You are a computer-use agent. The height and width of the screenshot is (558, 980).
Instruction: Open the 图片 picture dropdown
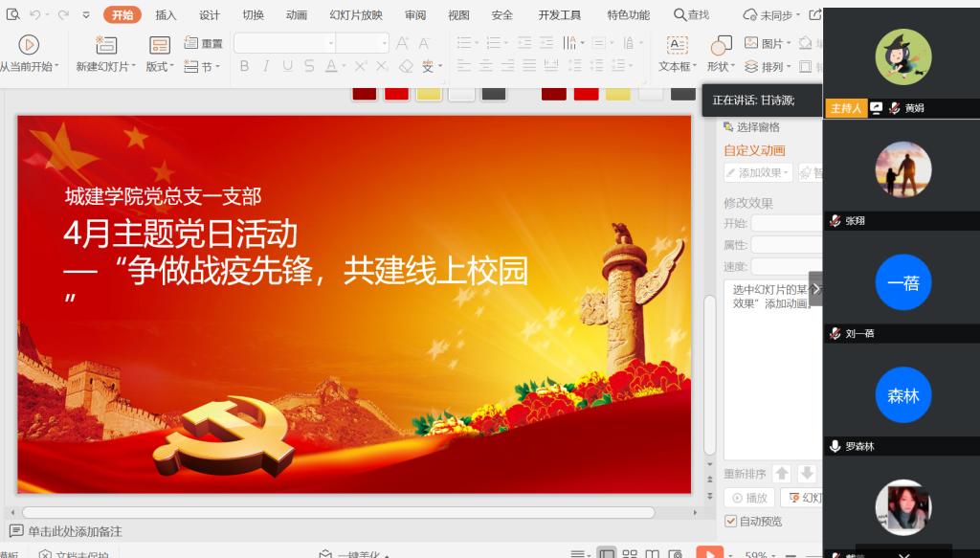(x=768, y=43)
